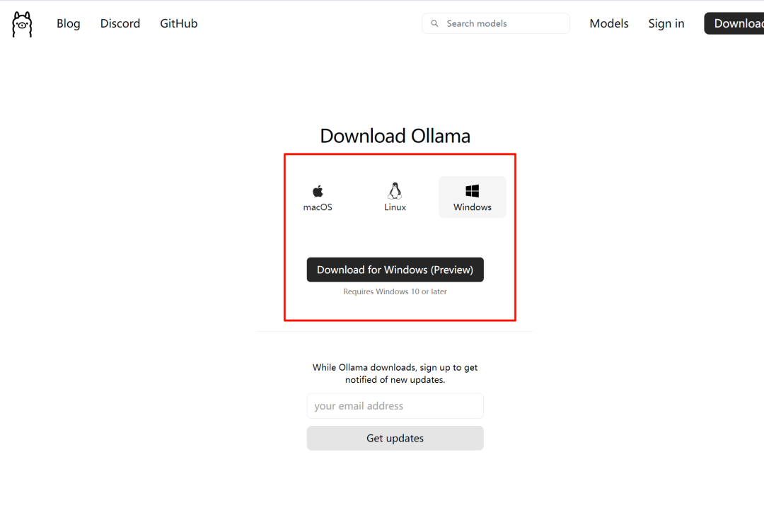Select the Windows text label
Screen dimensions: 764x532
coord(472,207)
